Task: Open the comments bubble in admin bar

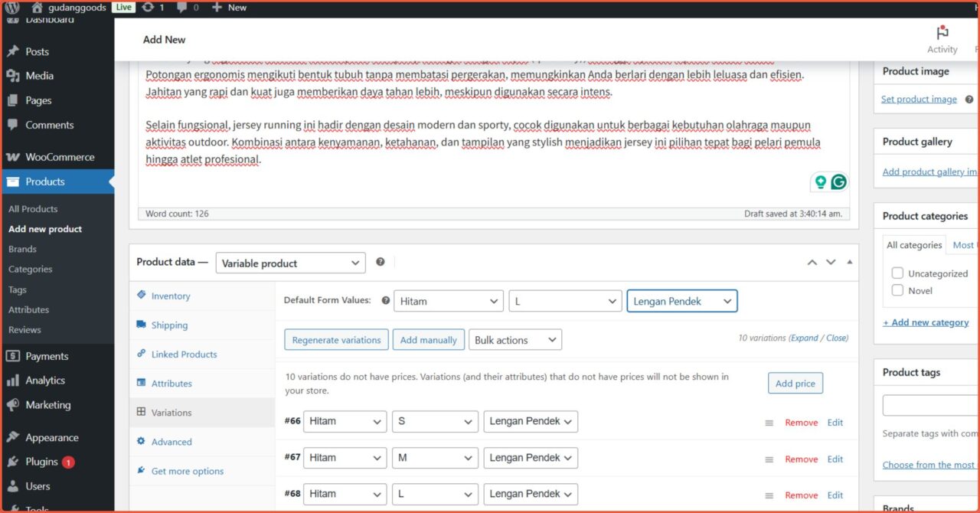Action: 181,7
